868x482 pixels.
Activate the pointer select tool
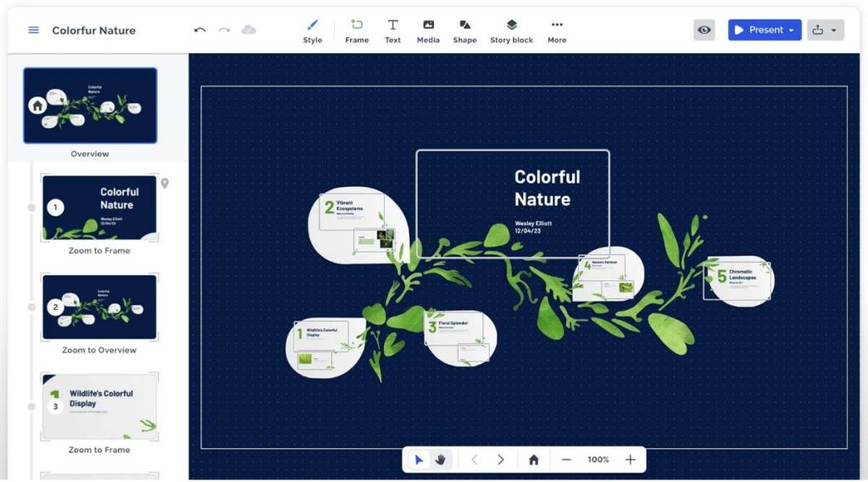click(419, 460)
